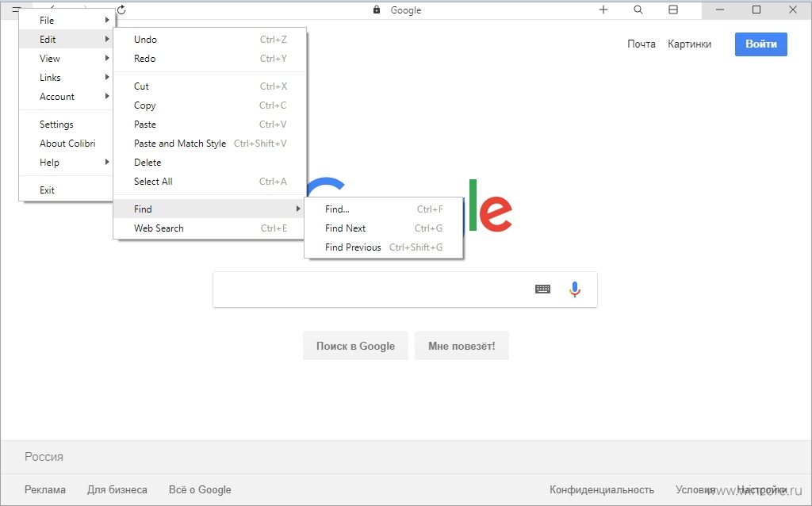Open the Find submenu entry
The width and height of the screenshot is (812, 506).
click(209, 209)
